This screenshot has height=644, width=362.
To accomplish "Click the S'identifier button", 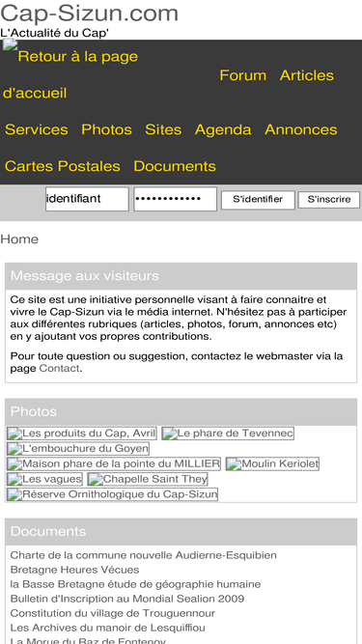I will click(258, 200).
